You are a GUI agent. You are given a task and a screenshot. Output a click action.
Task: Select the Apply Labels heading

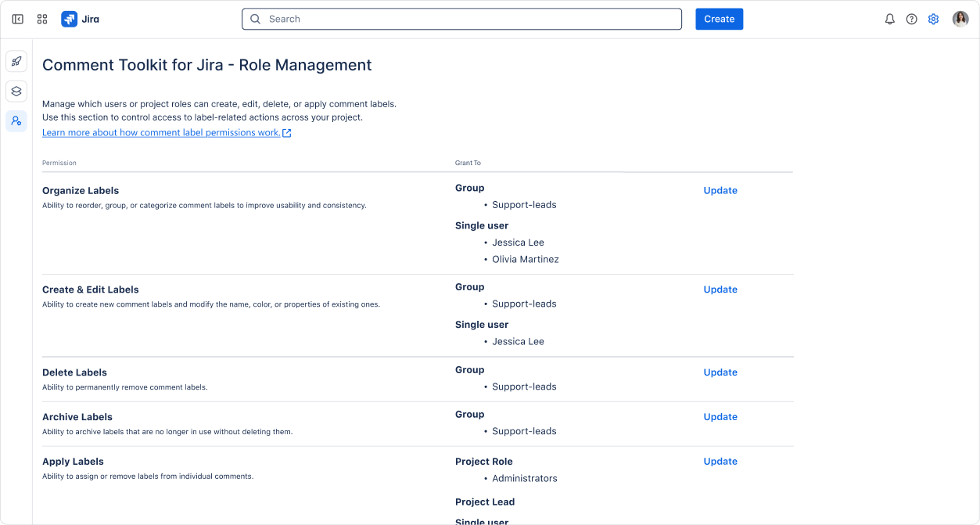[x=73, y=462]
